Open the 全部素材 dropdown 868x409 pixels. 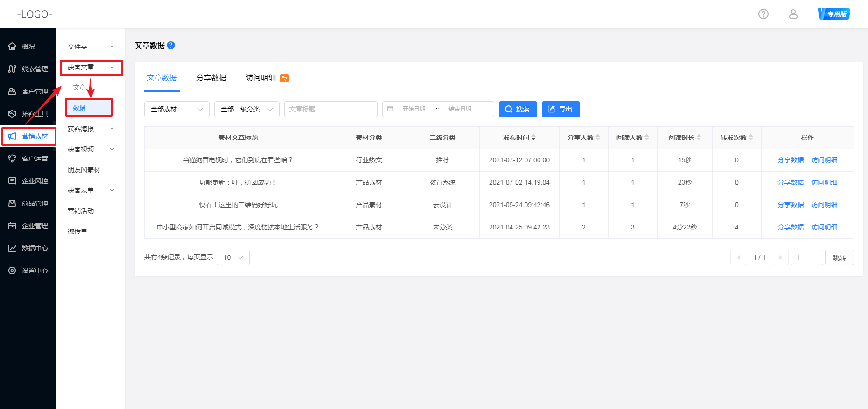[x=176, y=109]
